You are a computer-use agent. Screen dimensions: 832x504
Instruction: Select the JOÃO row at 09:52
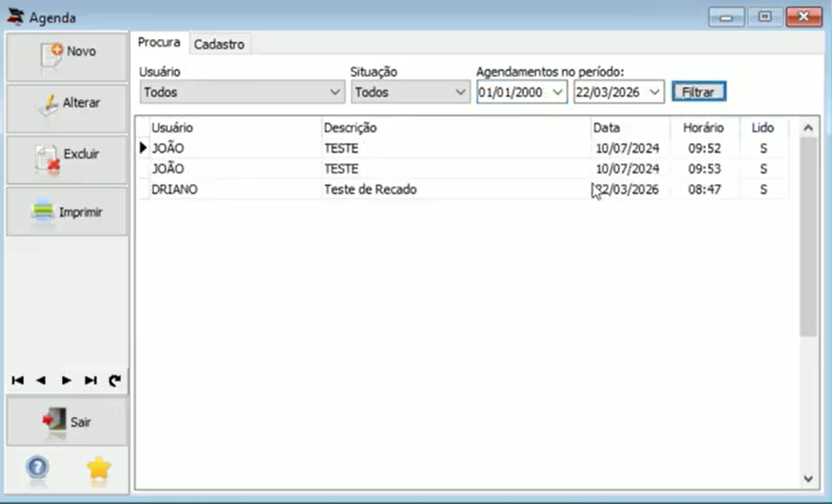(463, 148)
